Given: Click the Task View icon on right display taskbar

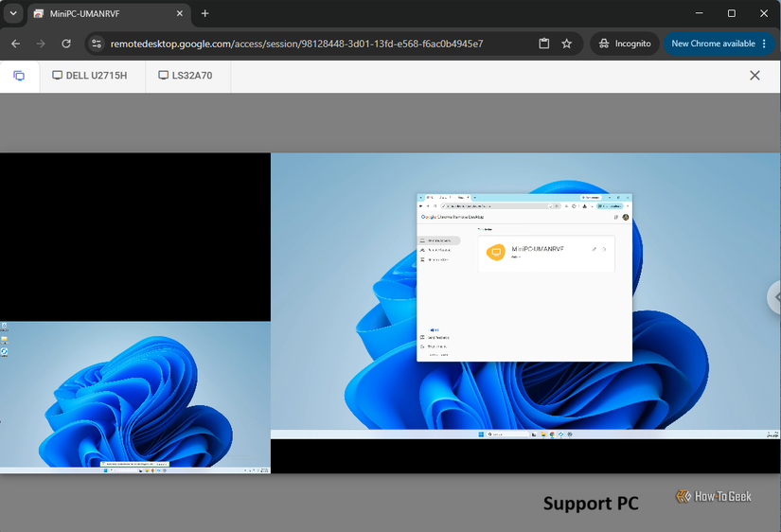Looking at the screenshot, I should (x=534, y=434).
